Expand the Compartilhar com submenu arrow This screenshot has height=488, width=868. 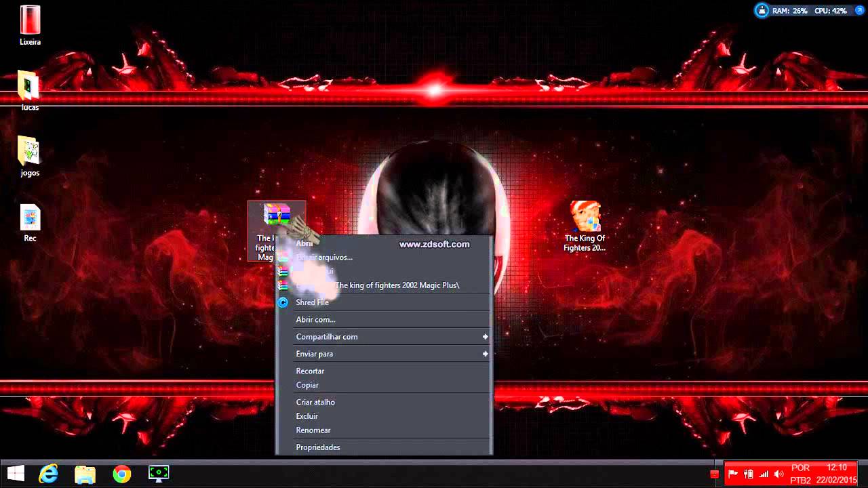485,337
